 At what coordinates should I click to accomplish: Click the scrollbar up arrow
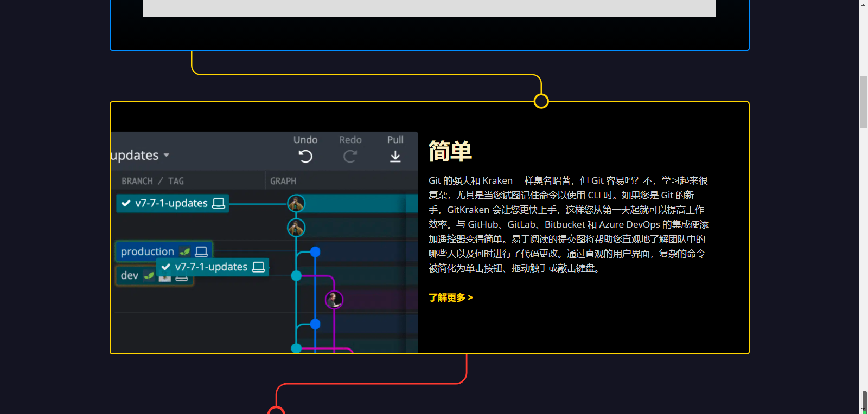pos(863,4)
